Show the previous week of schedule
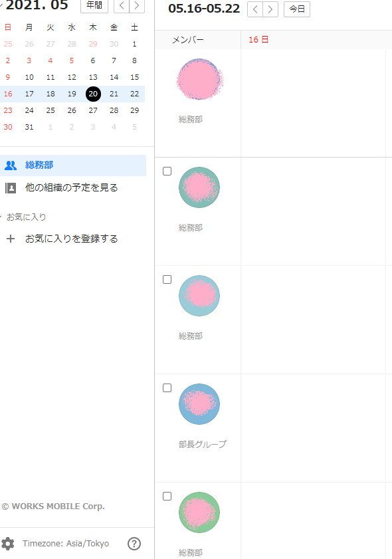Viewport: 392px width, 559px height. 255,9
